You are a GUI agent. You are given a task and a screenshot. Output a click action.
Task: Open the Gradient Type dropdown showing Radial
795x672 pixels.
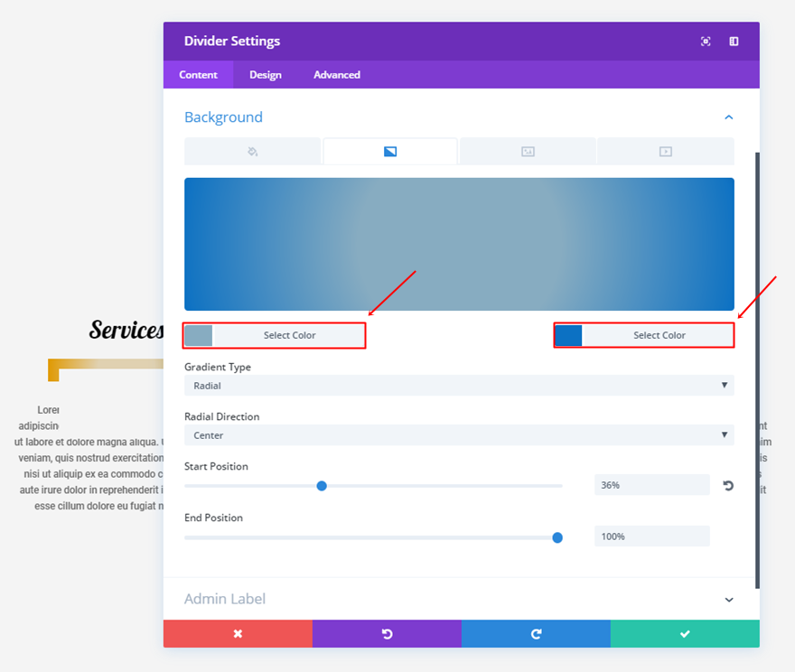tap(459, 386)
